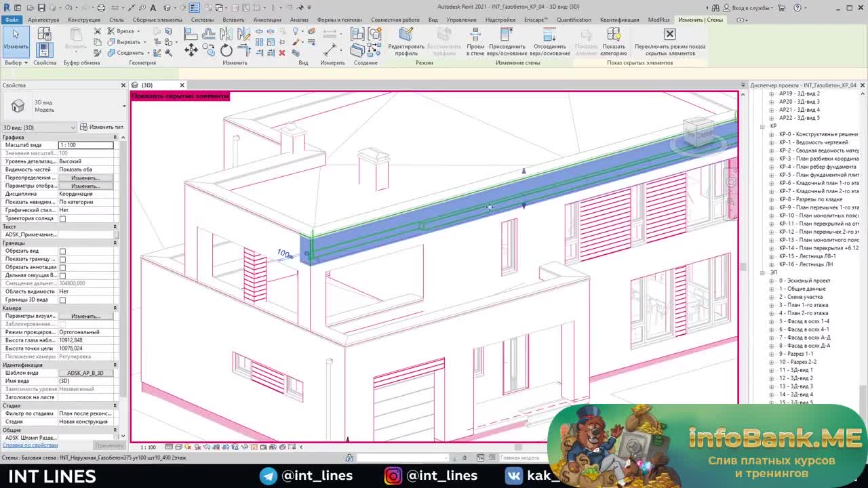
Task: Enable the Траектория солнца checkbox
Action: [x=63, y=218]
